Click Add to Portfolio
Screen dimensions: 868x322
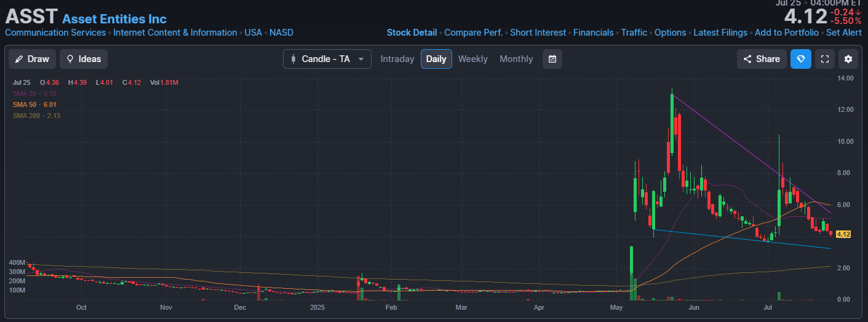(786, 33)
